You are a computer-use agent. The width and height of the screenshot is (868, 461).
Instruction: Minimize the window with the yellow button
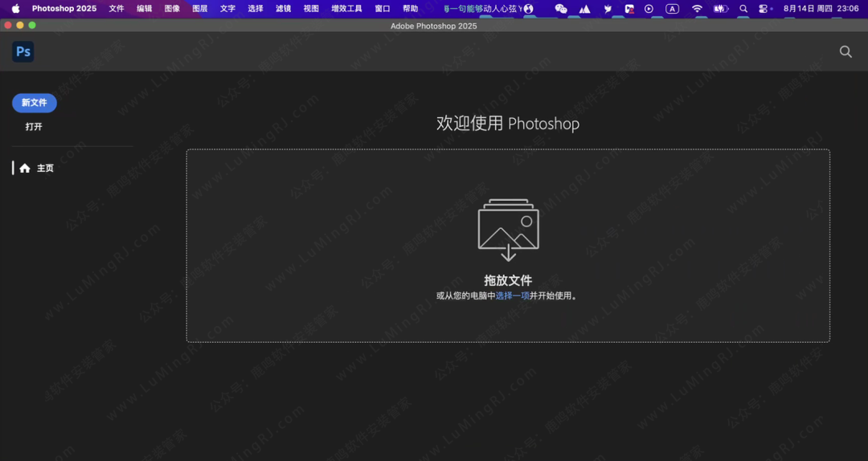tap(20, 26)
